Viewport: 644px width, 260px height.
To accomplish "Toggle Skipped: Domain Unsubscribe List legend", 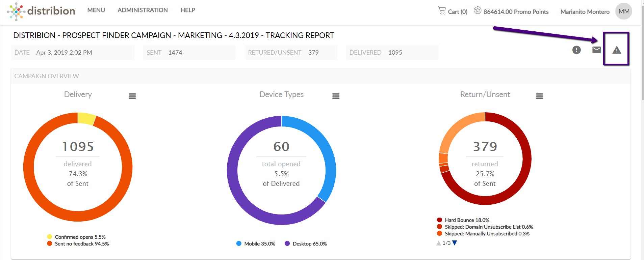I will point(485,227).
